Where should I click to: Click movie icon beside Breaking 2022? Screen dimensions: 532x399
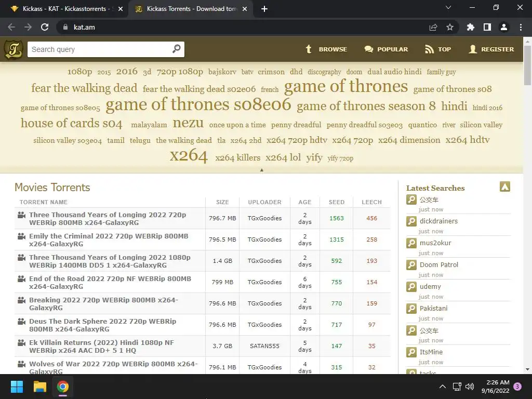pos(21,300)
